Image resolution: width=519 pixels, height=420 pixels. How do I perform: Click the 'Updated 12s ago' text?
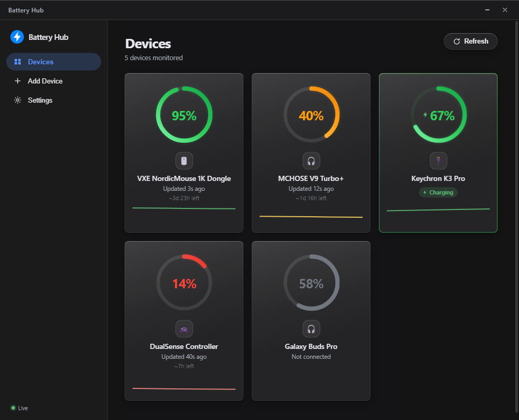tap(311, 189)
